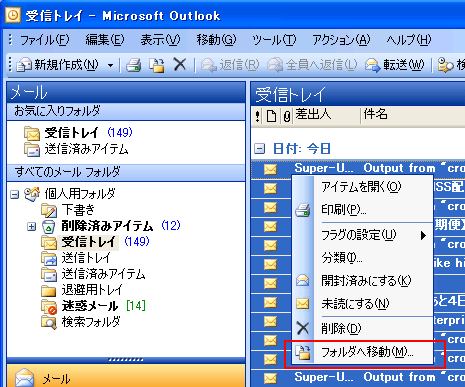Sort by item type icon column header
Viewport: 465px width, 387px height.
[272, 116]
